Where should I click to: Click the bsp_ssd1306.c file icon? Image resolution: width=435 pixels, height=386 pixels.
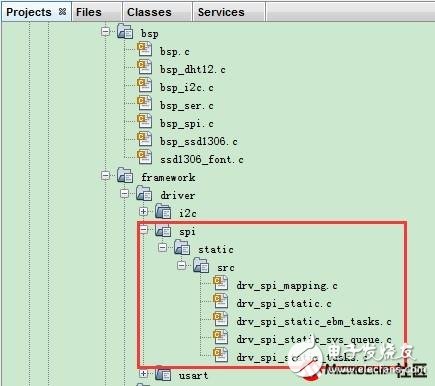click(145, 139)
